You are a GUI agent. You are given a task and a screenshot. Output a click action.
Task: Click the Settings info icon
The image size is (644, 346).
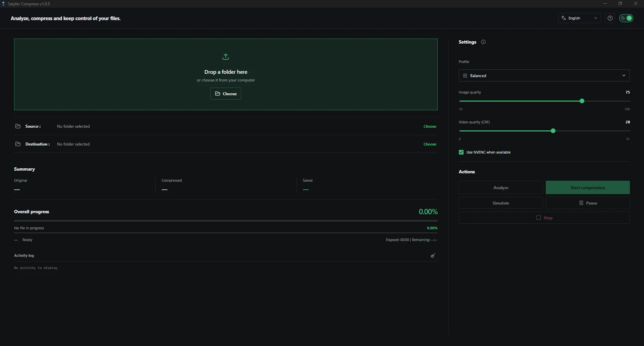(x=483, y=42)
